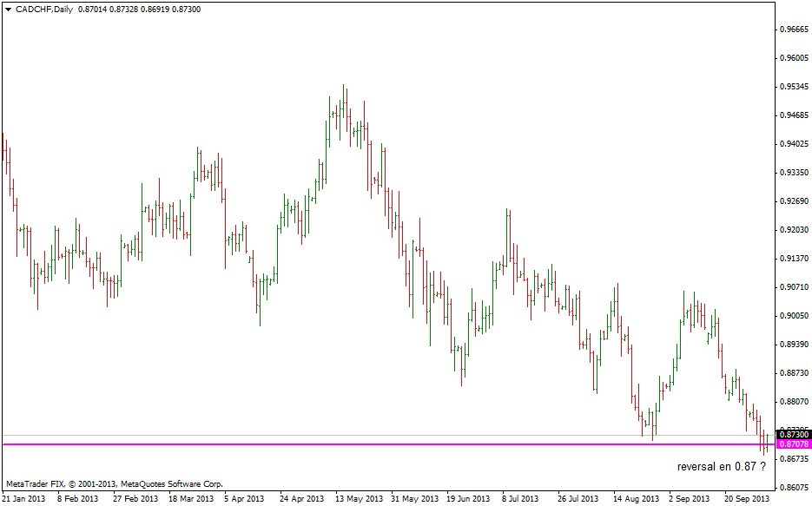812x506 pixels.
Task: Click the 0.88070 price scale label
Action: click(794, 402)
